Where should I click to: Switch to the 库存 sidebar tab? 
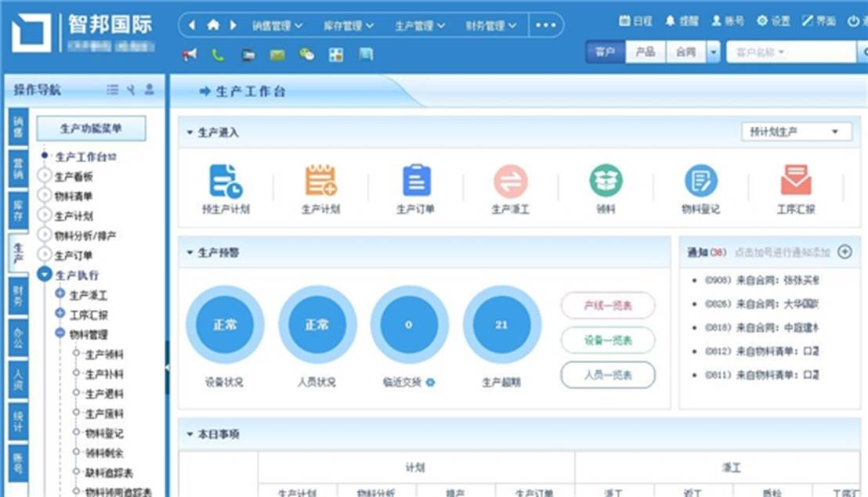point(18,211)
